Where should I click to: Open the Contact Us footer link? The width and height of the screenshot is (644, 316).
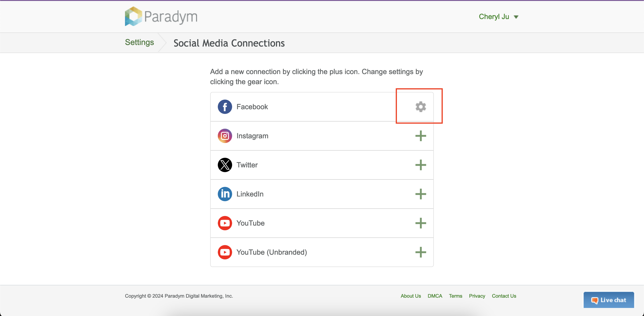pos(504,296)
